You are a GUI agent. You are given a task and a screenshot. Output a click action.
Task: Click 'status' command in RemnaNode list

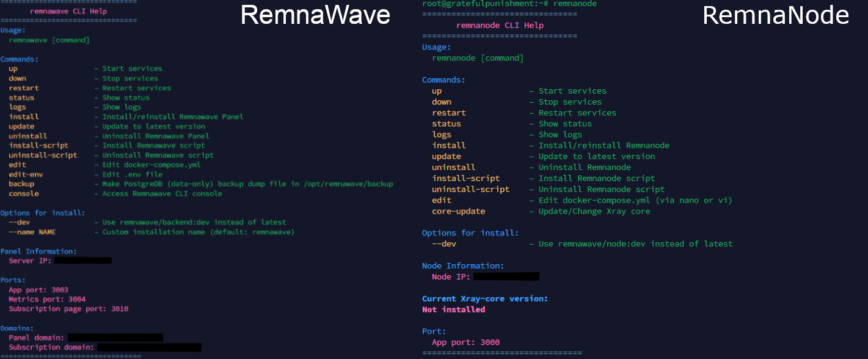click(447, 124)
